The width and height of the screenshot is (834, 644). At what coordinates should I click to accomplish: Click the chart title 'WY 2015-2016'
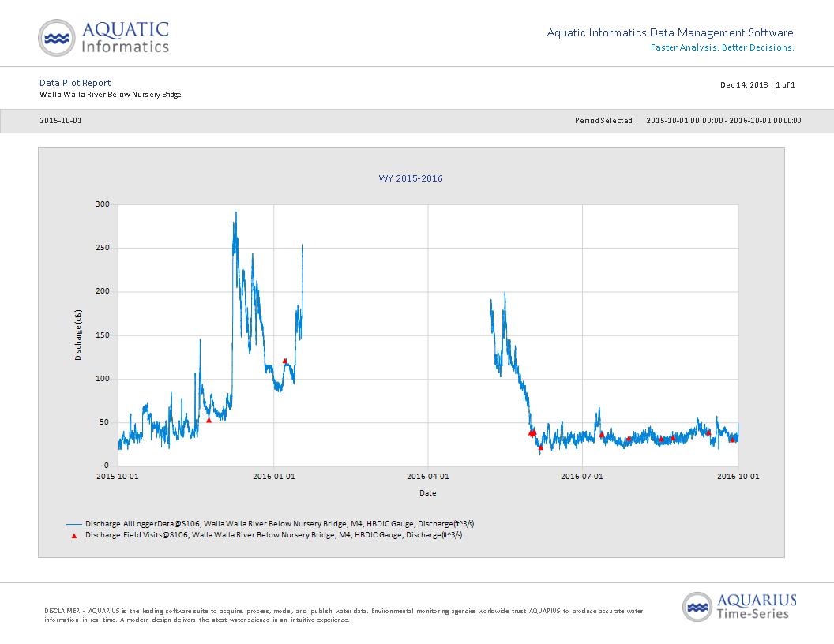click(x=411, y=178)
